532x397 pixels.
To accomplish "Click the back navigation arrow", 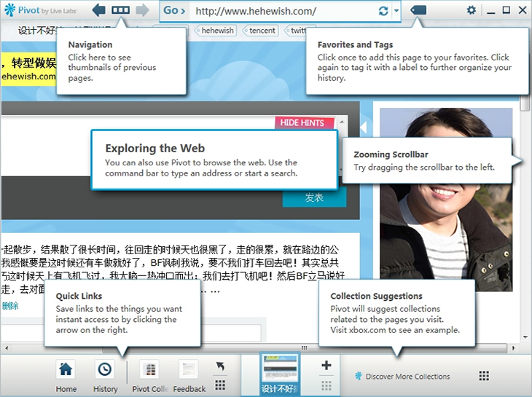I will click(x=100, y=11).
